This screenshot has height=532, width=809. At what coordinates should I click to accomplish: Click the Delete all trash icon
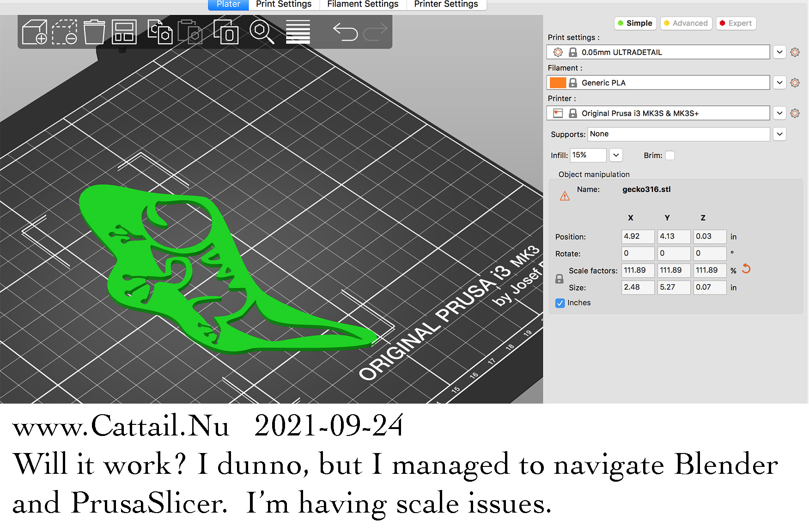[94, 32]
